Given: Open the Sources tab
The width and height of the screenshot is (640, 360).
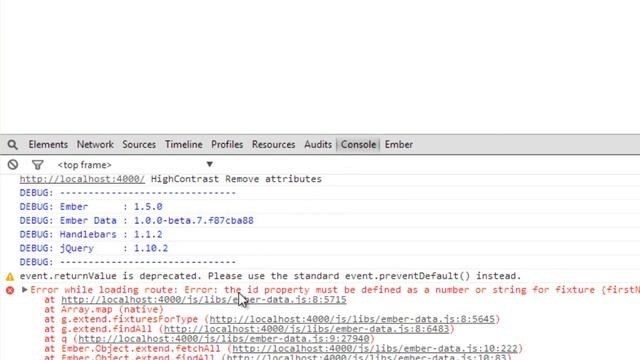Looking at the screenshot, I should pyautogui.click(x=139, y=144).
